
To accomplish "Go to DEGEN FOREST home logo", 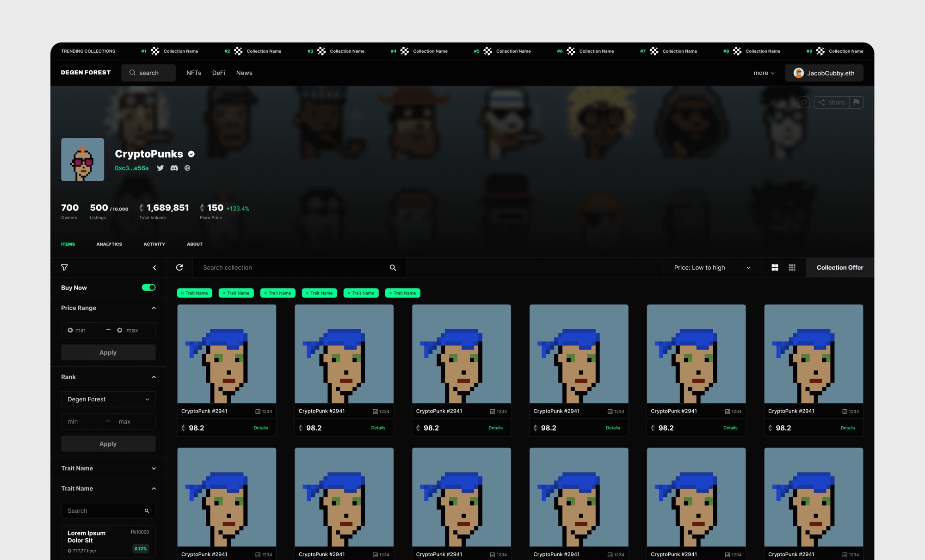I will 86,73.
